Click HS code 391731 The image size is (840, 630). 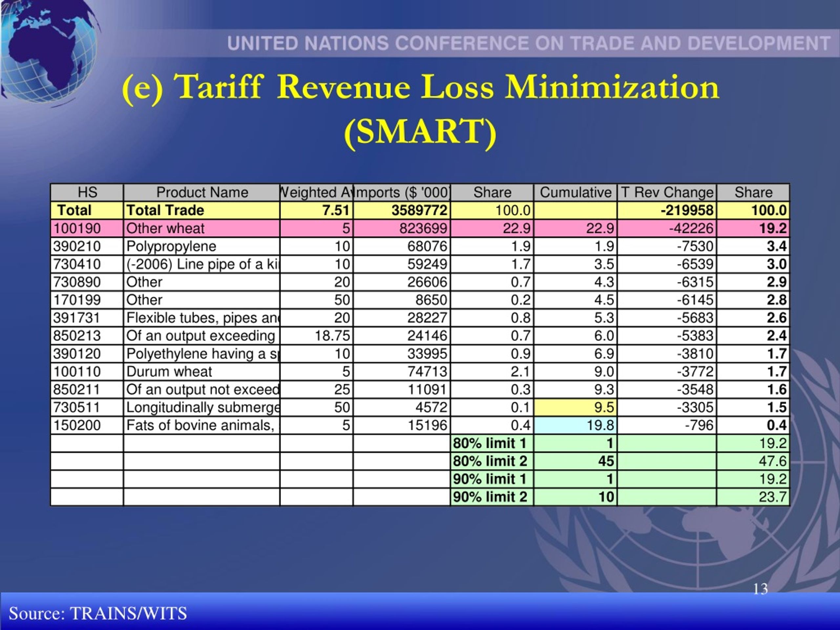click(87, 318)
